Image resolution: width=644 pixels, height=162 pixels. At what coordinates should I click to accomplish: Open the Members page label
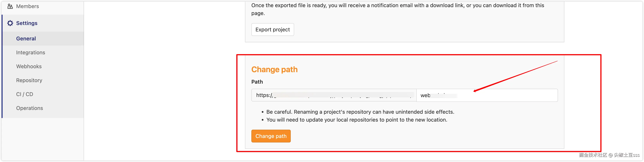tap(27, 6)
